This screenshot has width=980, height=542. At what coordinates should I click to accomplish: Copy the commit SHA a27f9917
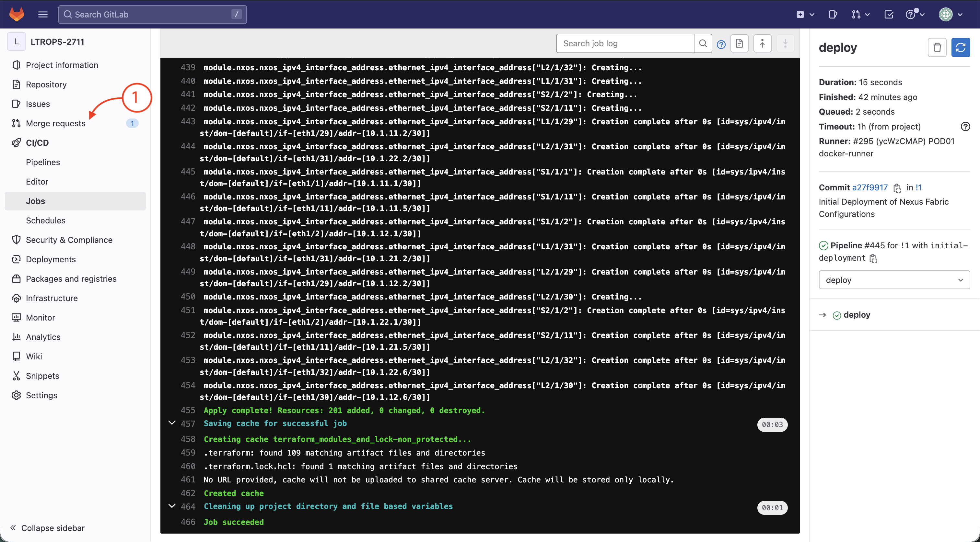[x=897, y=188]
